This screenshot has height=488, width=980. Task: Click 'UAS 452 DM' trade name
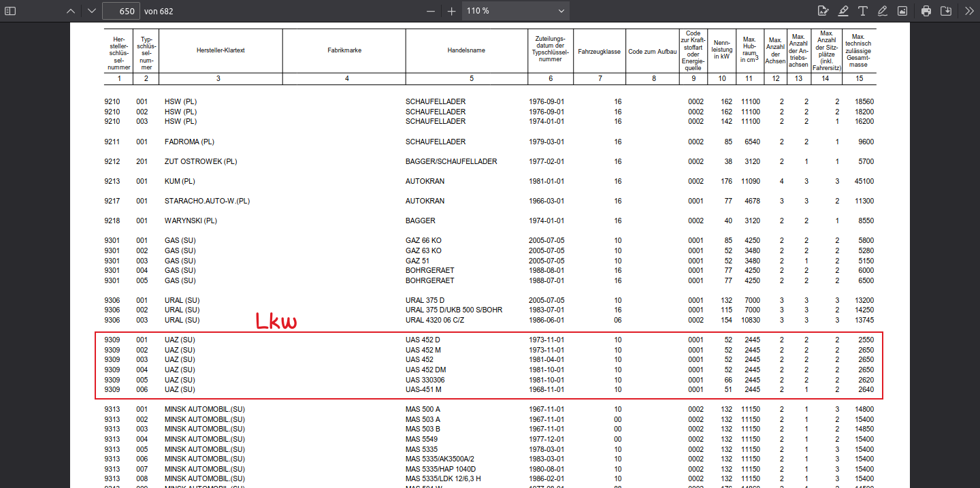(425, 370)
